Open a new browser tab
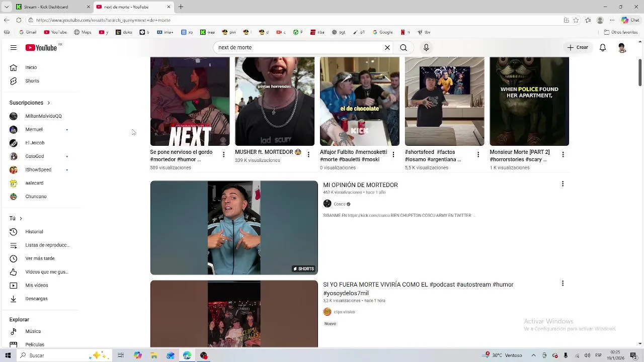This screenshot has width=644, height=362. click(181, 7)
